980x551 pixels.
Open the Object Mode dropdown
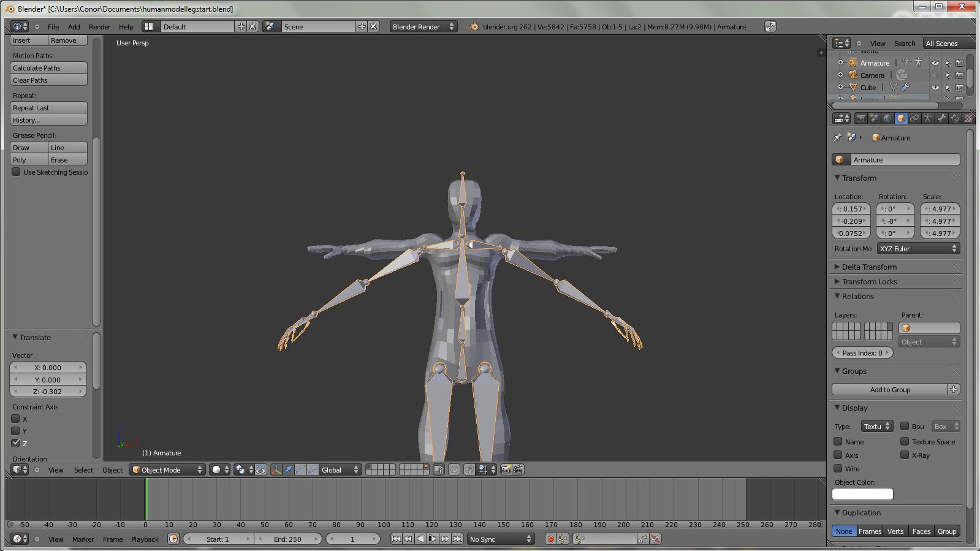click(x=167, y=470)
